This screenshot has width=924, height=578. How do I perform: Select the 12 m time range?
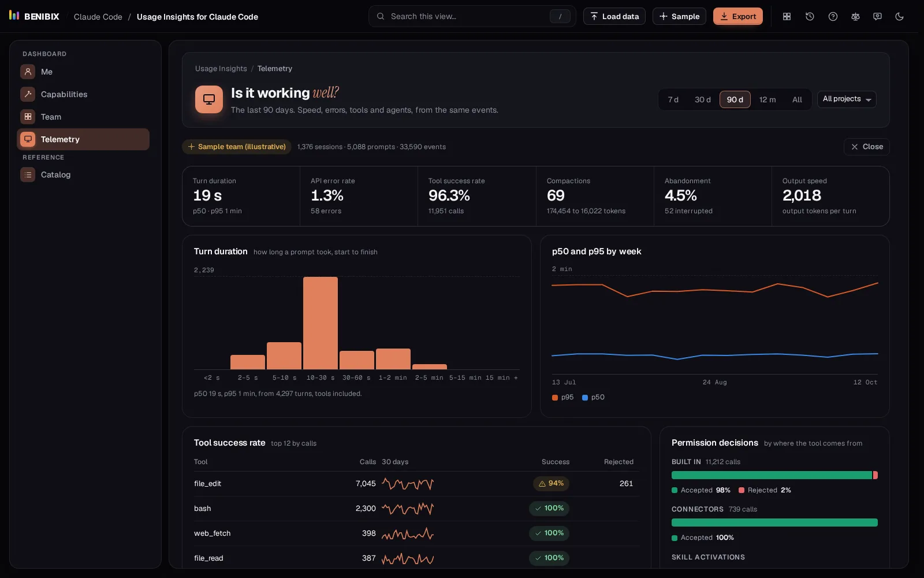767,99
